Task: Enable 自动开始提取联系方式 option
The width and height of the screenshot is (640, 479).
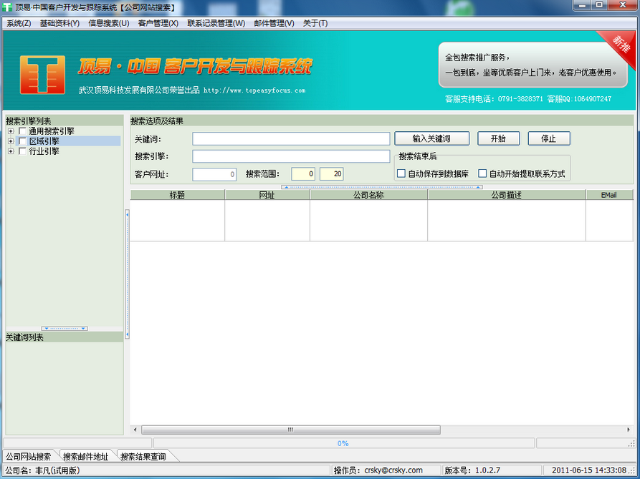Action: tap(483, 173)
